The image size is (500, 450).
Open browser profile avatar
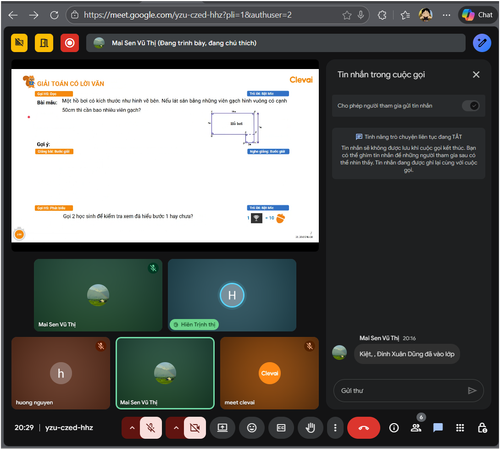426,15
